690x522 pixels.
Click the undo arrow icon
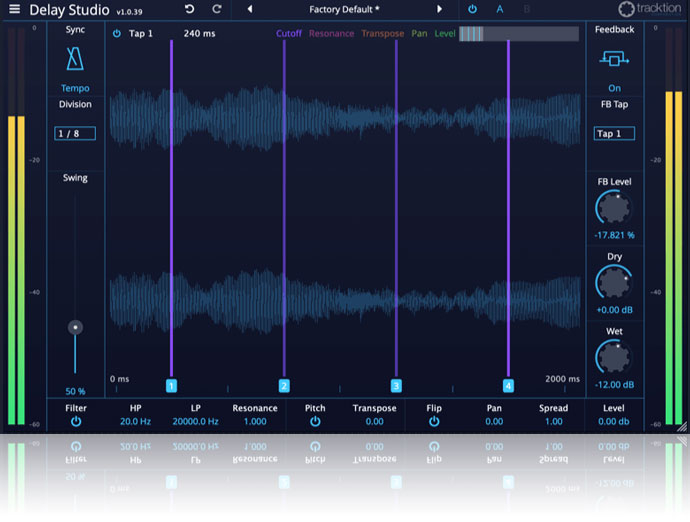point(190,10)
